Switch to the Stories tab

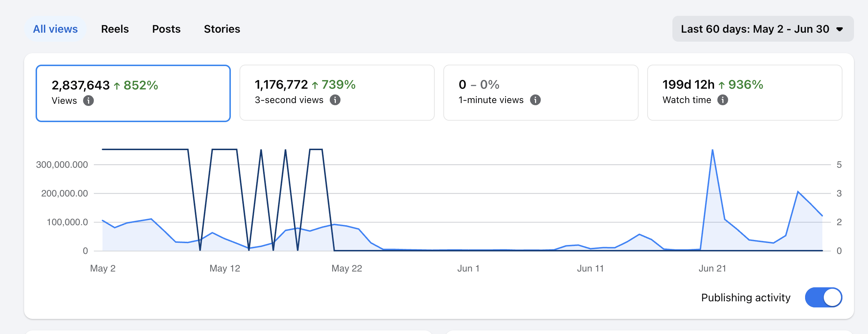[222, 29]
